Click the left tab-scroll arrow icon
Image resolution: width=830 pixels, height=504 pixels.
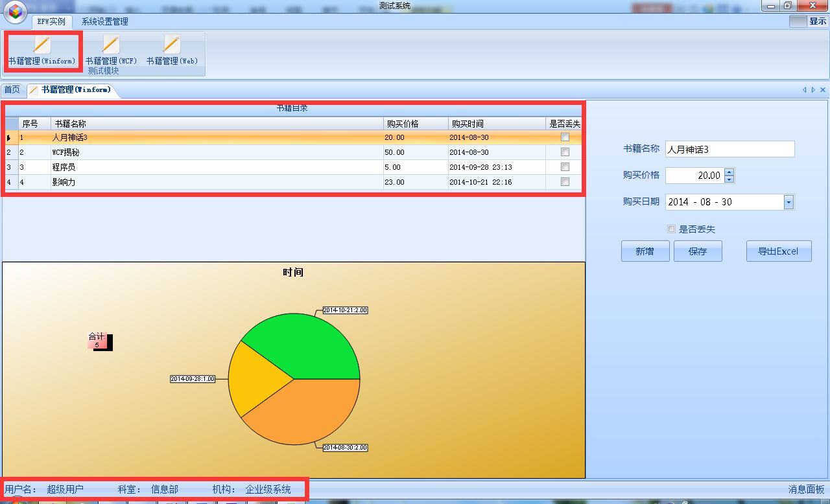804,90
